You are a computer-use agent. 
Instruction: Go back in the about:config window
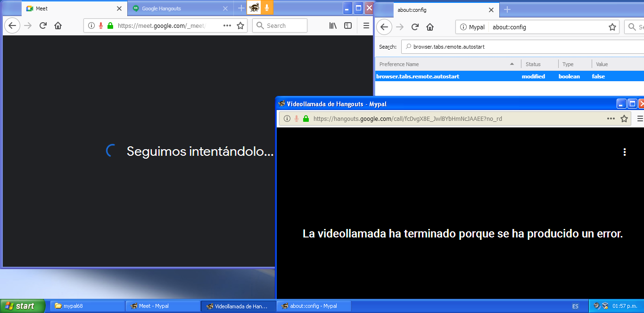(x=384, y=27)
